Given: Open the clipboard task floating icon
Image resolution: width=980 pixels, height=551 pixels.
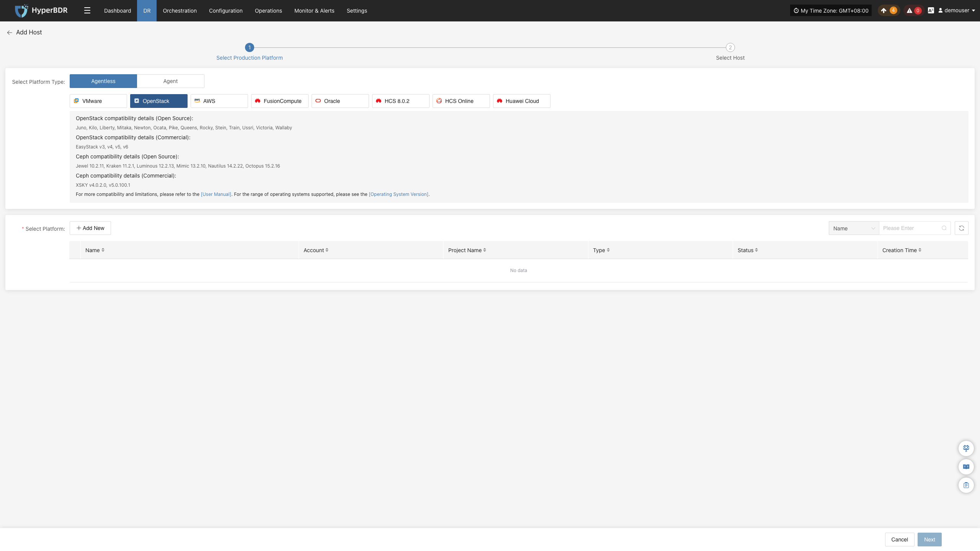Looking at the screenshot, I should click(x=966, y=485).
